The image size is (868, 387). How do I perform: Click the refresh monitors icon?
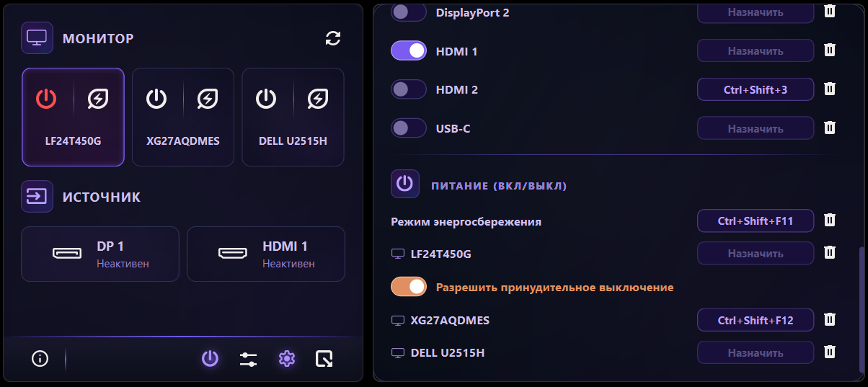click(332, 38)
